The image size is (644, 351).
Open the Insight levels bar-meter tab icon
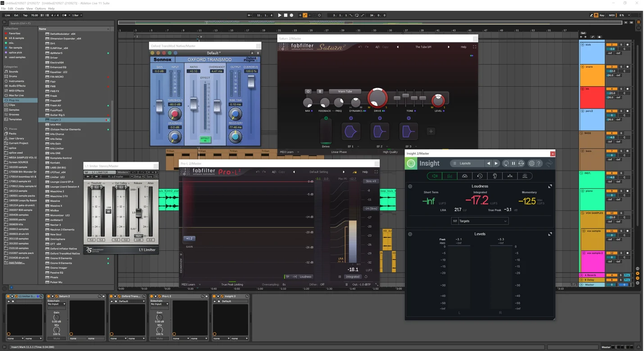(x=449, y=176)
